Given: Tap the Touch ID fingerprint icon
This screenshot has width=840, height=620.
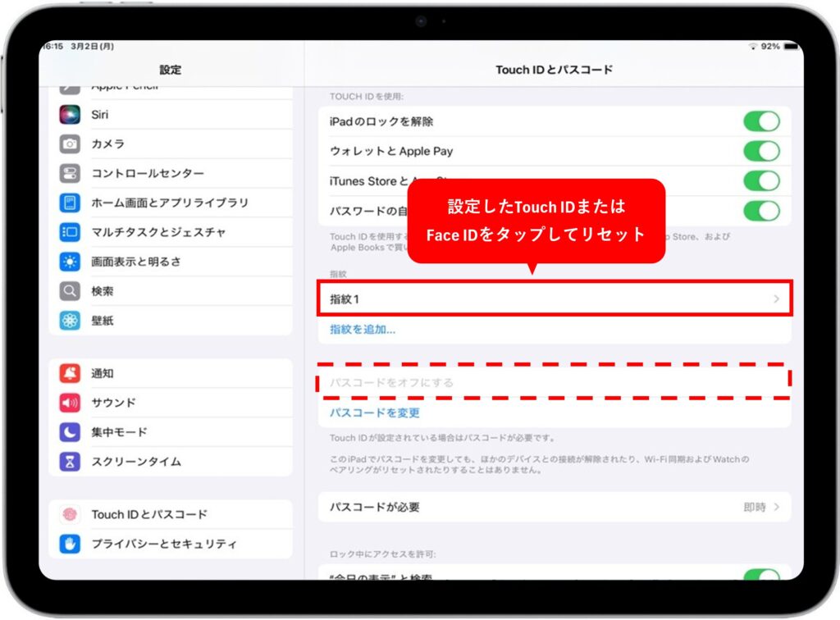Looking at the screenshot, I should point(70,514).
